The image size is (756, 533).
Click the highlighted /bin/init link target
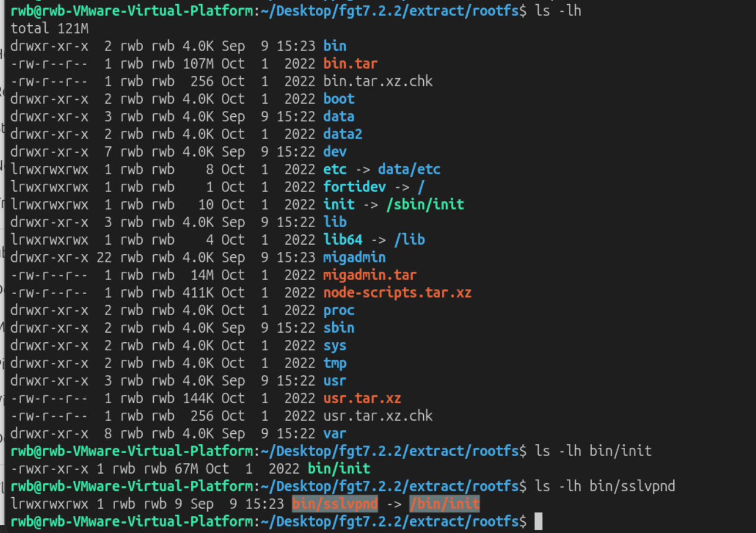(445, 503)
